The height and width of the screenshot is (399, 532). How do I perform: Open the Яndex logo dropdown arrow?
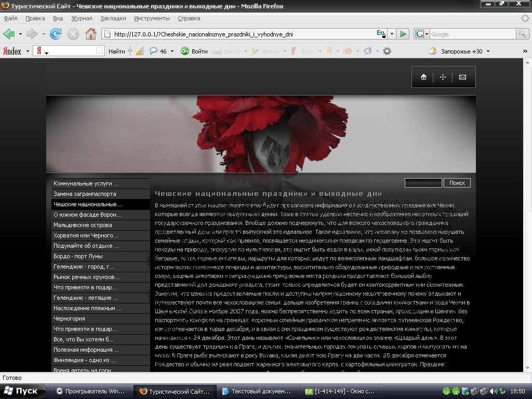point(28,51)
